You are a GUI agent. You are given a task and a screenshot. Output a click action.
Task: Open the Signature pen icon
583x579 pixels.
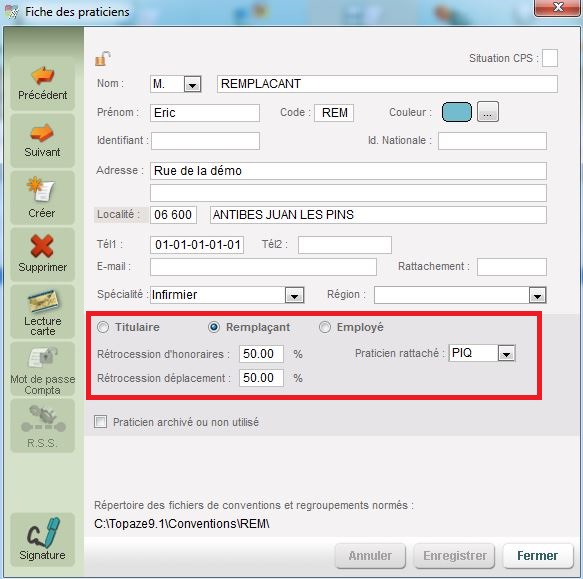(42, 540)
